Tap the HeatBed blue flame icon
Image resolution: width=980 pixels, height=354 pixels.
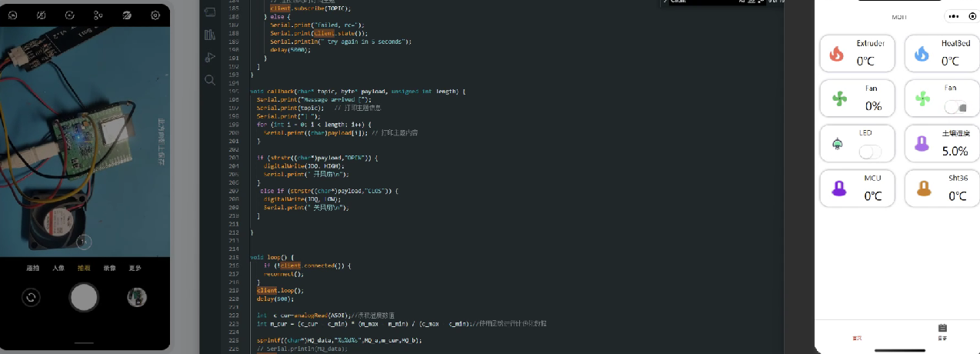tap(921, 54)
